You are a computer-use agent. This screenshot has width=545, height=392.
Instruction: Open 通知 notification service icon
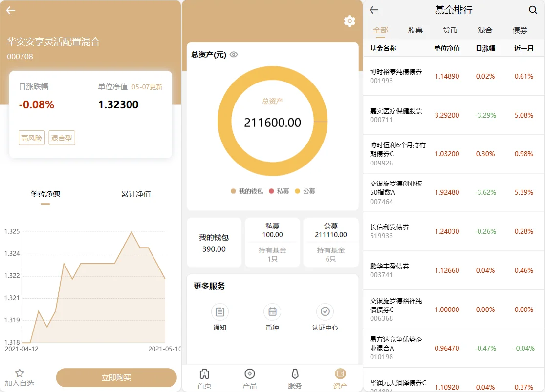(x=219, y=312)
